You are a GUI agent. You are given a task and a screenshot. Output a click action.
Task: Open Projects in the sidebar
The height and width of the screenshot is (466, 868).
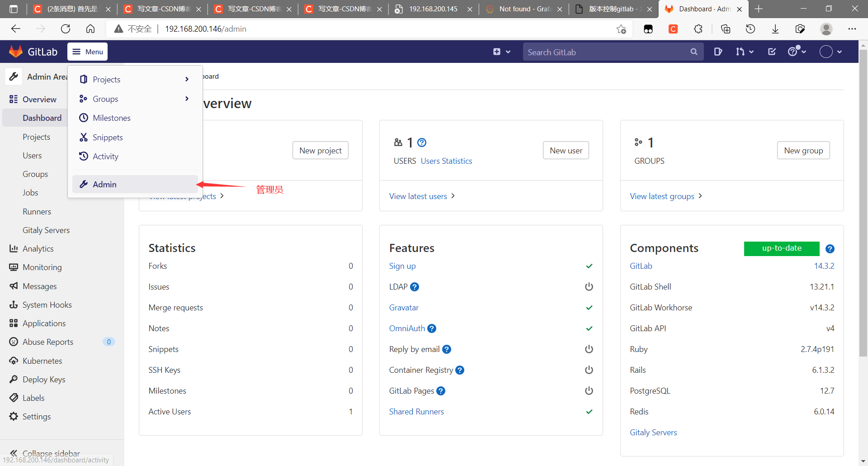pos(36,137)
